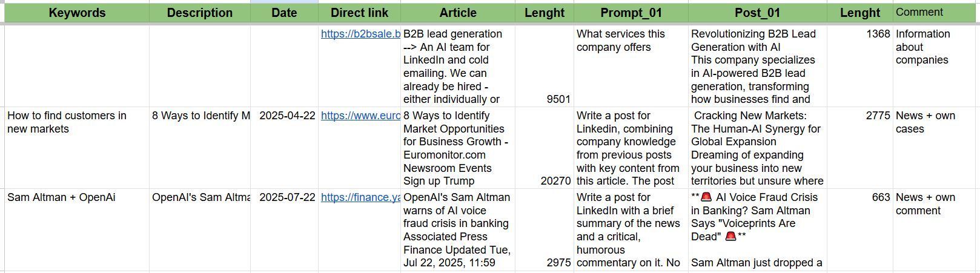Click the Keywords column header
The image size is (980, 273).
pos(77,13)
